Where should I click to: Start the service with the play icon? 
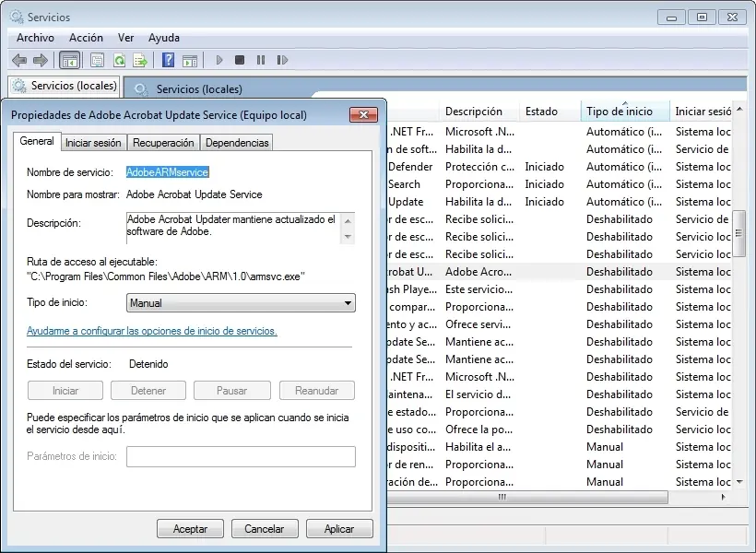[219, 60]
